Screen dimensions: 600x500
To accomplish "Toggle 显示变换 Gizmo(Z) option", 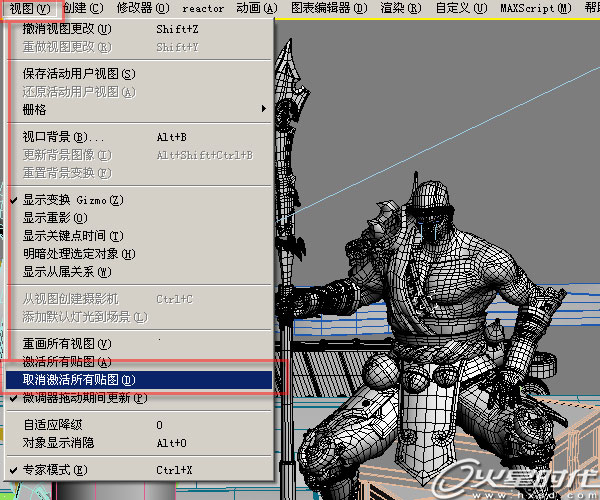I will coord(139,200).
